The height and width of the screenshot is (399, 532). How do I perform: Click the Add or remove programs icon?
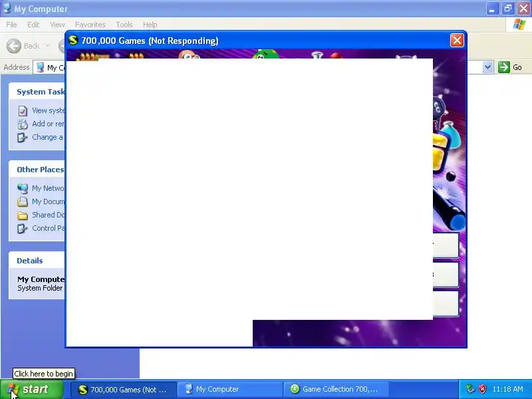[x=23, y=124]
